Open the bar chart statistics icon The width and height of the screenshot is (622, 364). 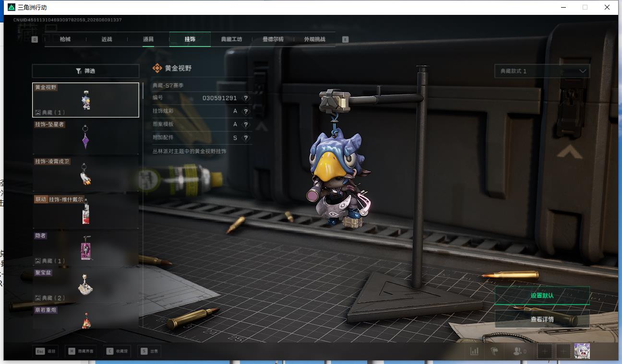point(475,351)
